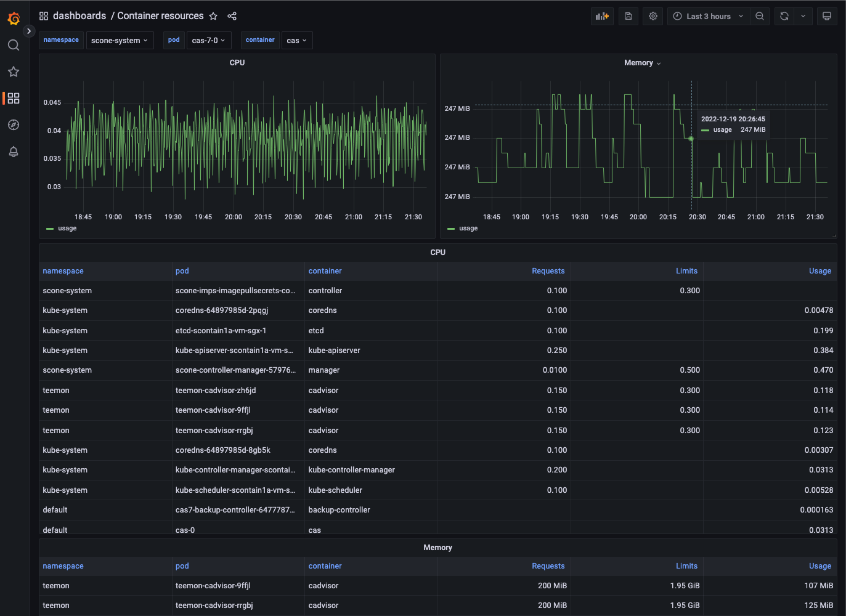Open the namespace scone-system dropdown
The height and width of the screenshot is (616, 846).
click(x=120, y=41)
